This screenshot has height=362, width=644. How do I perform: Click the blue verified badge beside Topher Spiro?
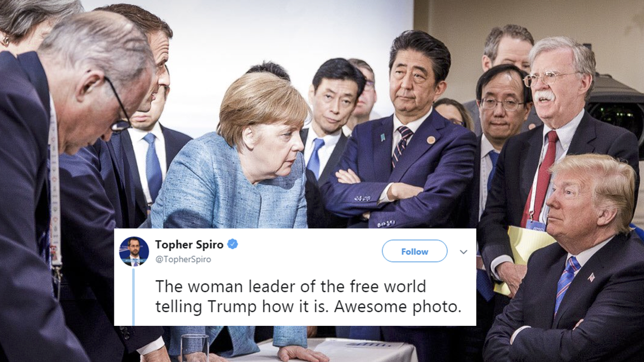(x=233, y=244)
